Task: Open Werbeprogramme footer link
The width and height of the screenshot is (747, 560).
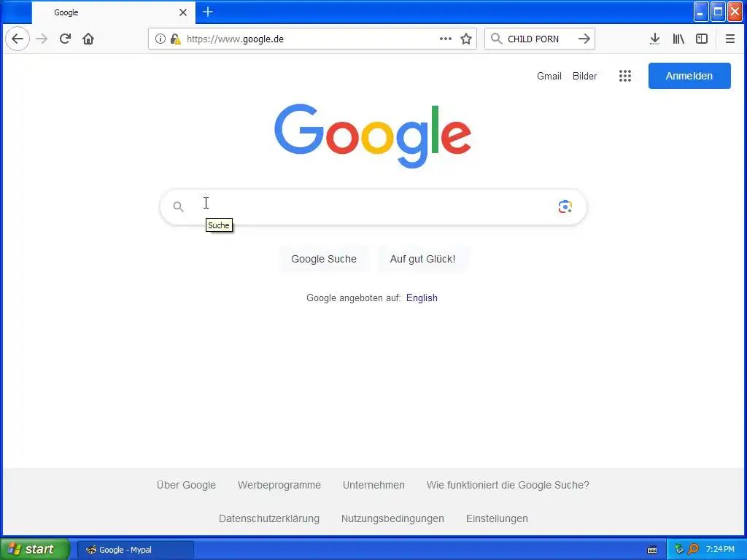Action: (279, 485)
